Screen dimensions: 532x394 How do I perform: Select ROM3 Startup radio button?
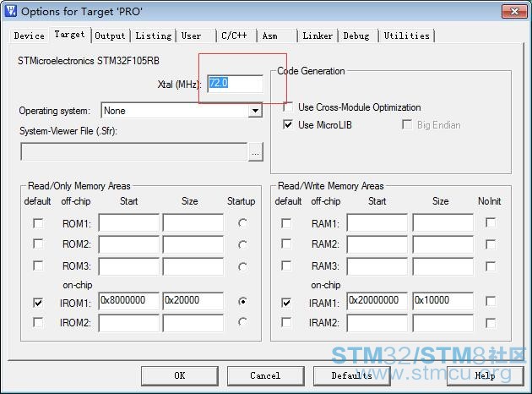click(242, 266)
